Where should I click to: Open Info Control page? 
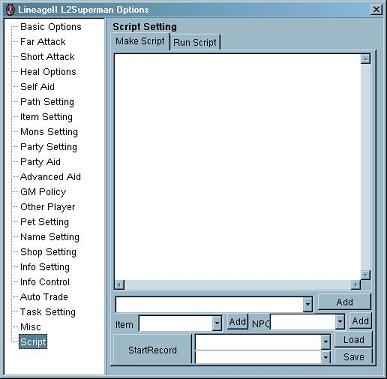click(x=45, y=282)
